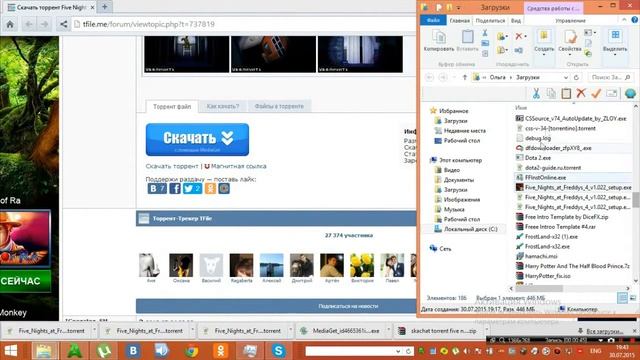Open first screenshot thumbnail on page
640x360 pixels.
tap(187, 54)
